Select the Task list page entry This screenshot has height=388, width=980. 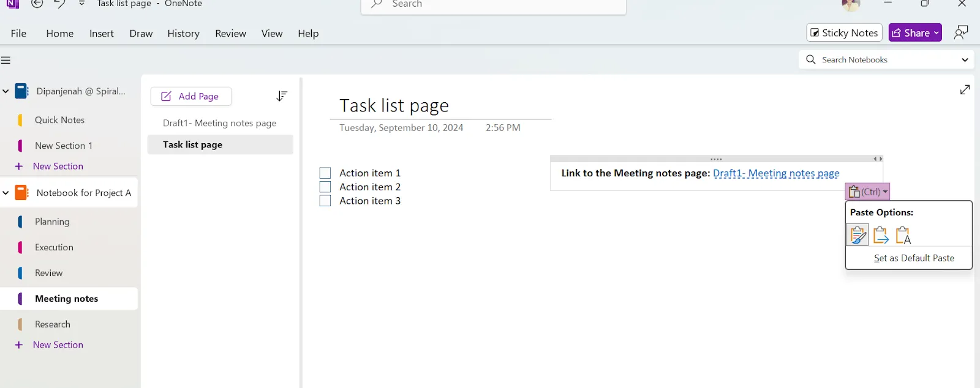tap(220, 144)
